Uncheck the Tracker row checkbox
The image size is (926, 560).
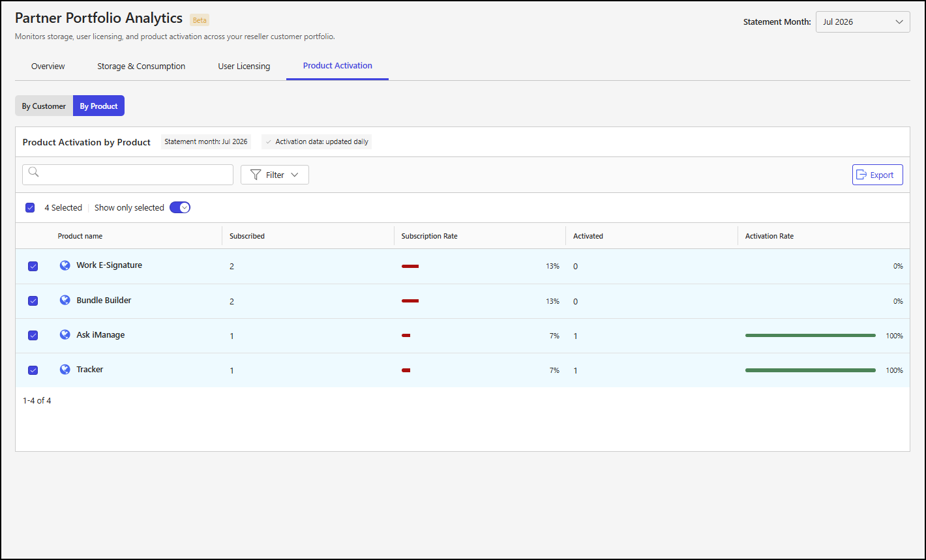point(33,370)
